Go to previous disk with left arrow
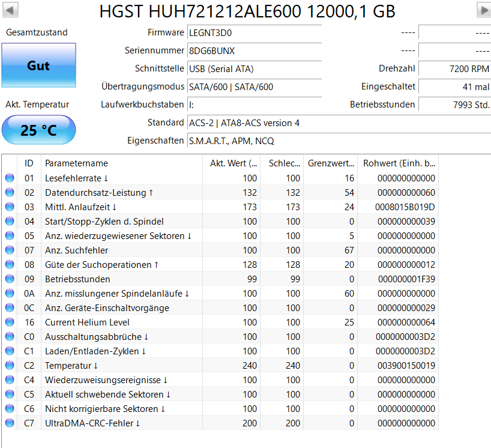Viewport: 491px width, 448px height. (10, 10)
